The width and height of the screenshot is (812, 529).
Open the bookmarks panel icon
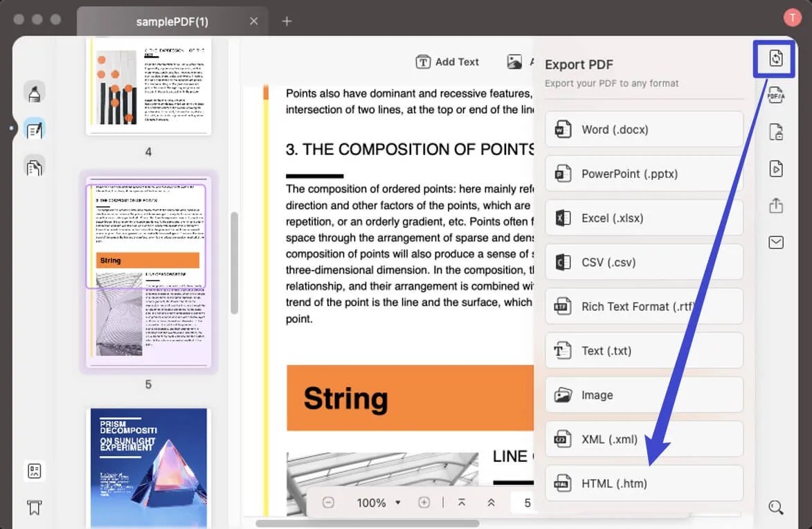coord(34,508)
